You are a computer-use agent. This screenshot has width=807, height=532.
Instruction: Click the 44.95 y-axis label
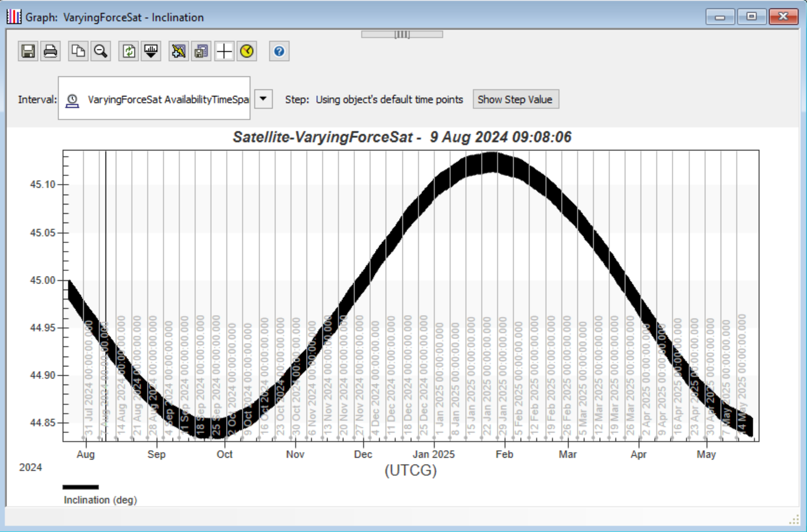coord(42,328)
